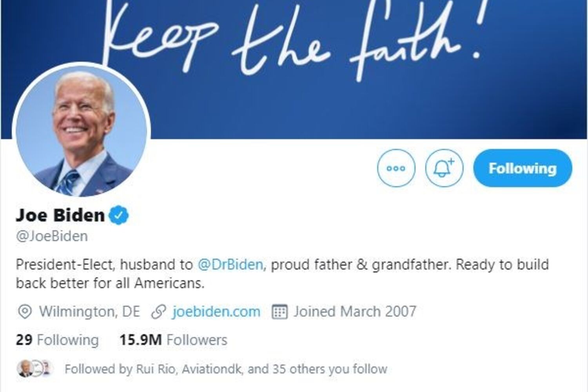Click the blue verified checkmark badge
This screenshot has height=392, width=588.
tap(118, 215)
